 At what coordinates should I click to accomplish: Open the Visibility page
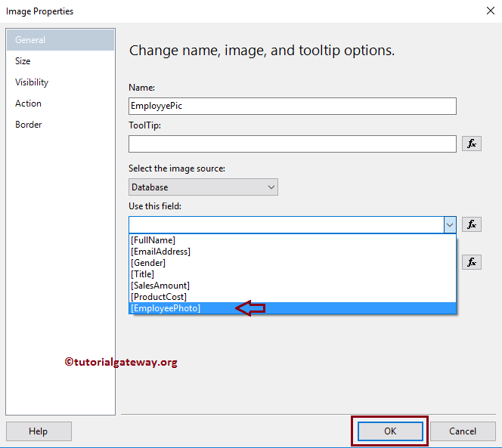pyautogui.click(x=60, y=82)
